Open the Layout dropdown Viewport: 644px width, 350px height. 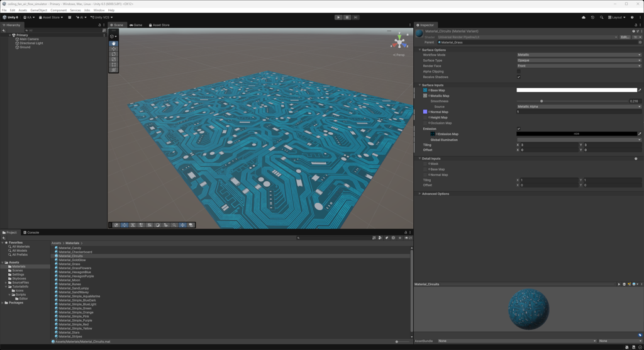click(x=616, y=17)
